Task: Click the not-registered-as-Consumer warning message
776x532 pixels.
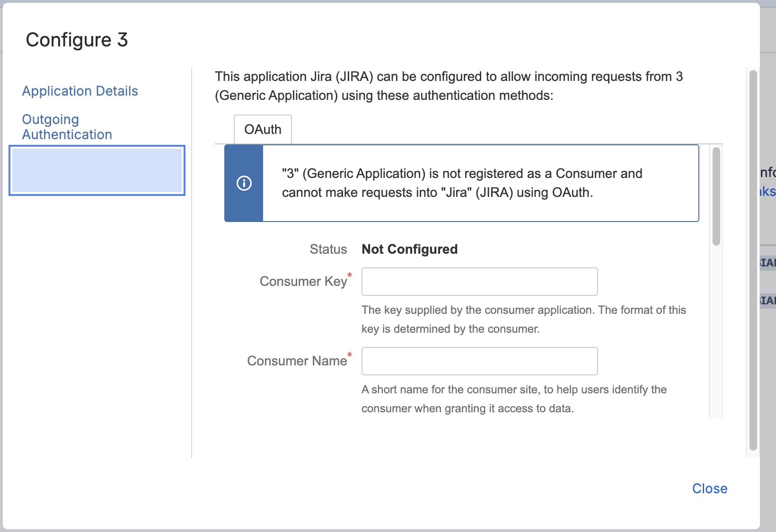Action: pyautogui.click(x=461, y=183)
